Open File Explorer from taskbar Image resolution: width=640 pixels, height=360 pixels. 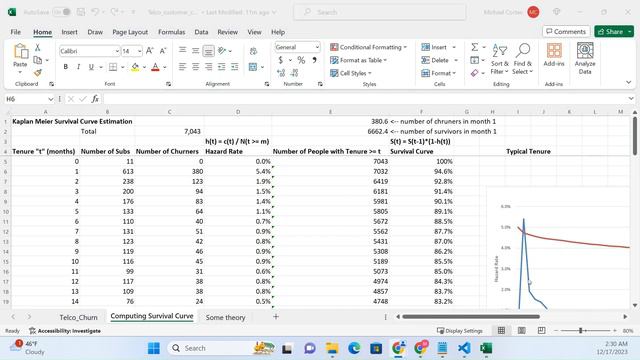332,348
